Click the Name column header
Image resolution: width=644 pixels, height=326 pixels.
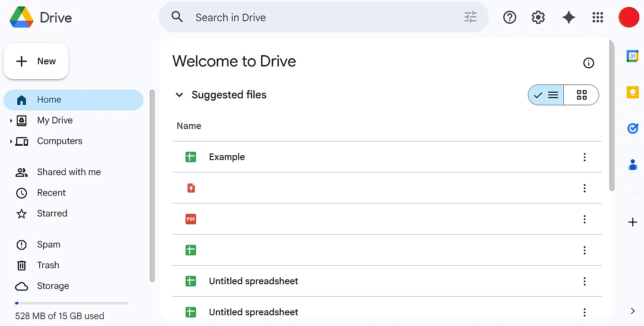point(189,126)
